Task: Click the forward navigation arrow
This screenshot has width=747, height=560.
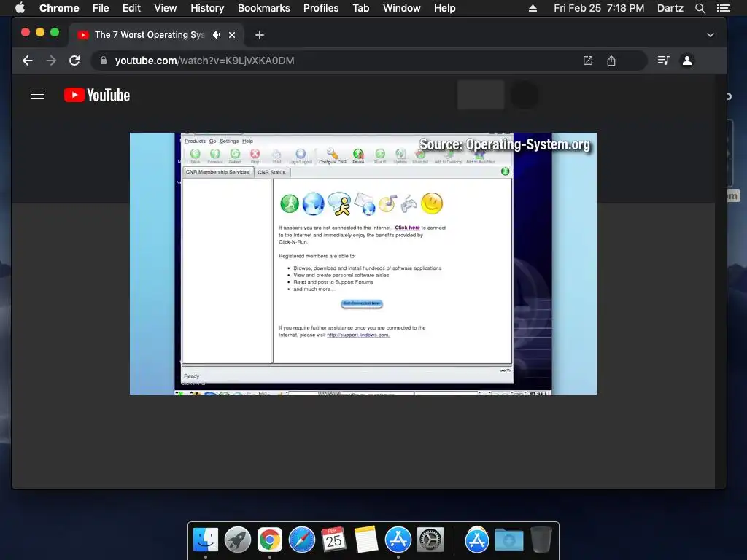Action: click(x=51, y=61)
